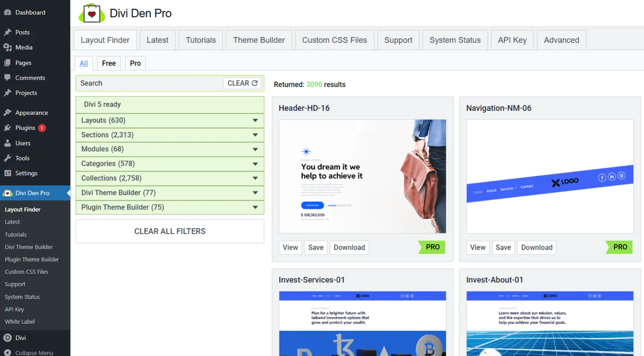Enable the Divi 5 ready filter

170,104
